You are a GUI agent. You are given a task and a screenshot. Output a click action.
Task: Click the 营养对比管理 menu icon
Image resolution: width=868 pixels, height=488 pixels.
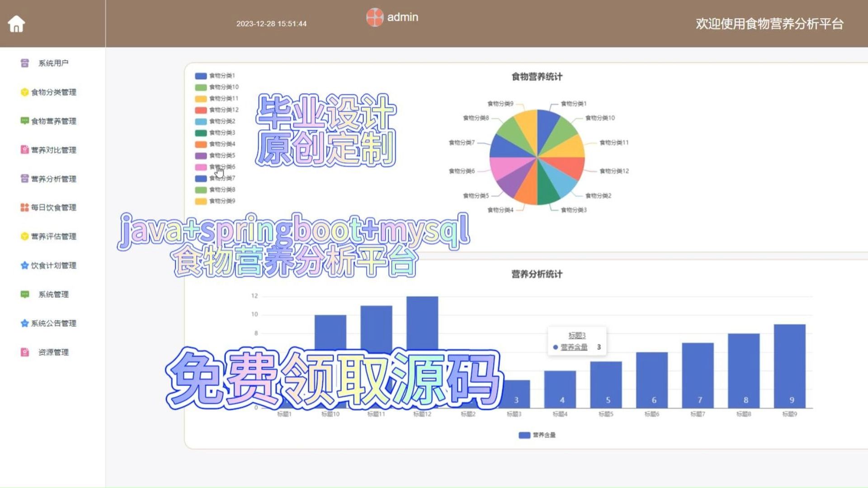(x=25, y=150)
